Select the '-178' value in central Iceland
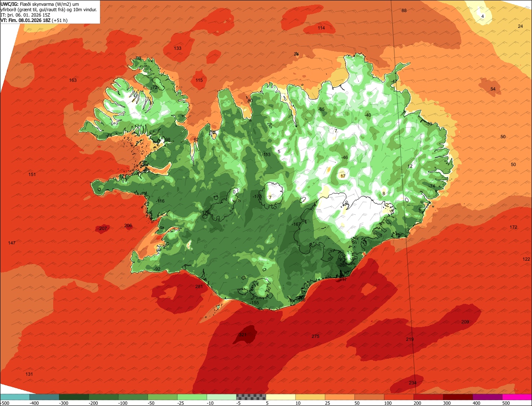 point(257,196)
